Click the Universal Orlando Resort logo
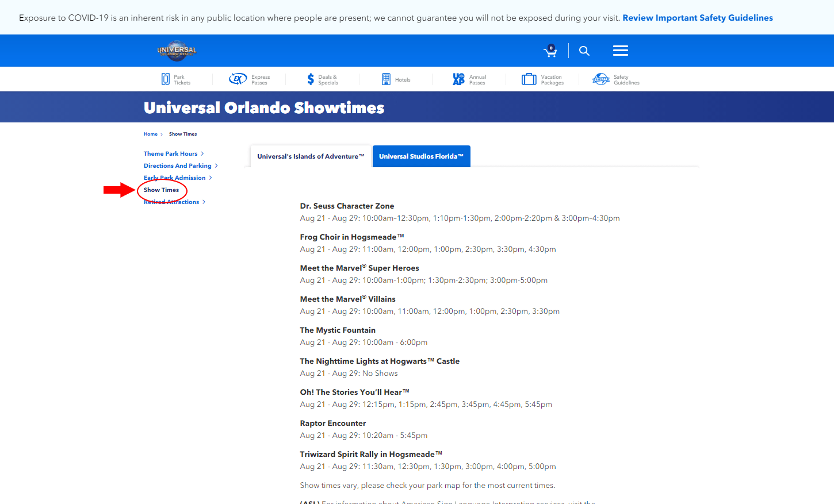The height and width of the screenshot is (504, 834). click(x=177, y=51)
